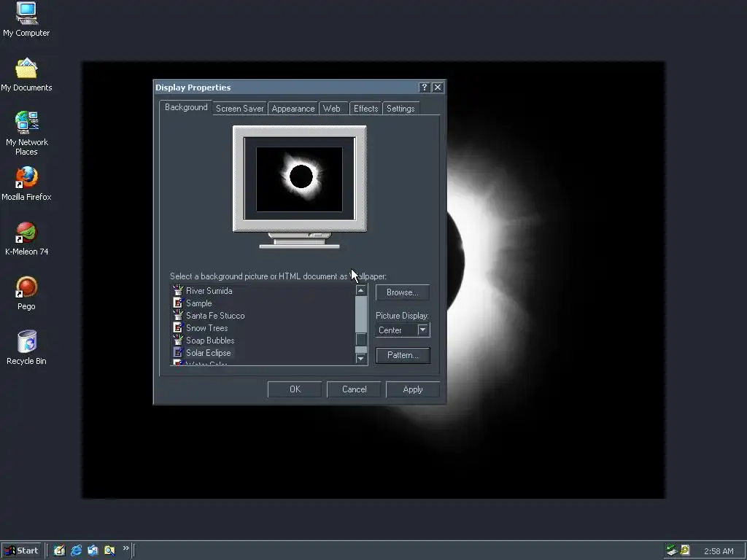This screenshot has width=747, height=560.
Task: Expand the quick launch overflow chevron
Action: click(125, 548)
